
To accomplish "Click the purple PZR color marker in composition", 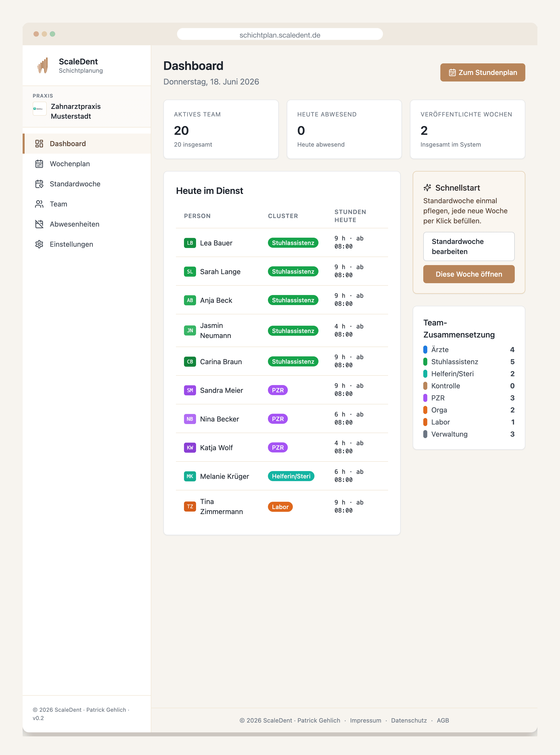I will [425, 398].
